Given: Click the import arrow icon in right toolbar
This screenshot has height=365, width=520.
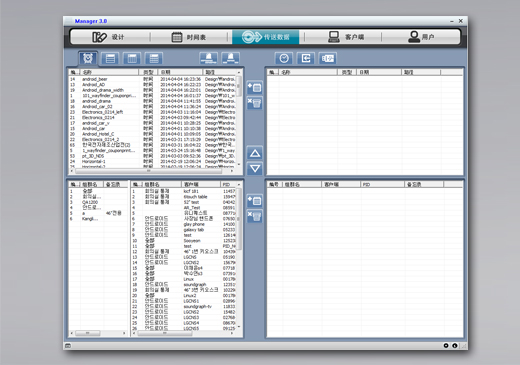Looking at the screenshot, I should click(306, 59).
